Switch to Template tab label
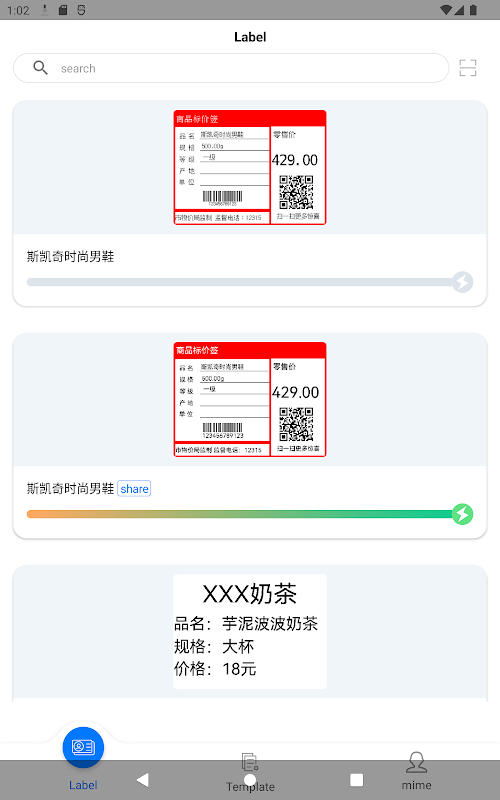The width and height of the screenshot is (500, 800). tap(250, 786)
